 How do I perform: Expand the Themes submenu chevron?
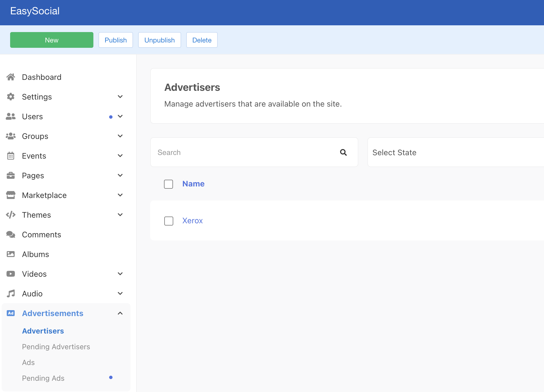[x=120, y=215]
